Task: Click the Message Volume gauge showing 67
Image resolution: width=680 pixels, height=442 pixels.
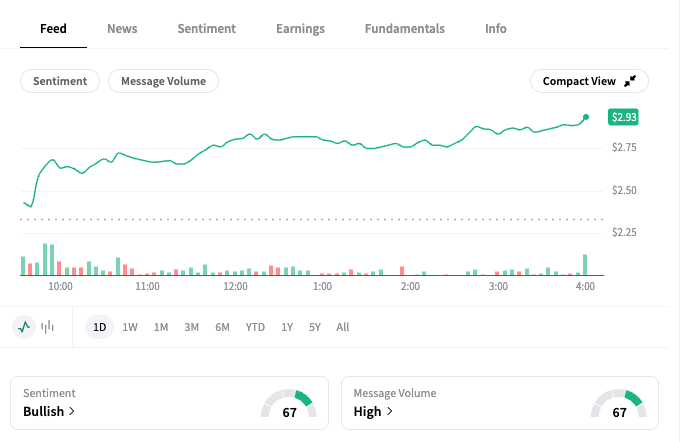Action: [x=619, y=404]
